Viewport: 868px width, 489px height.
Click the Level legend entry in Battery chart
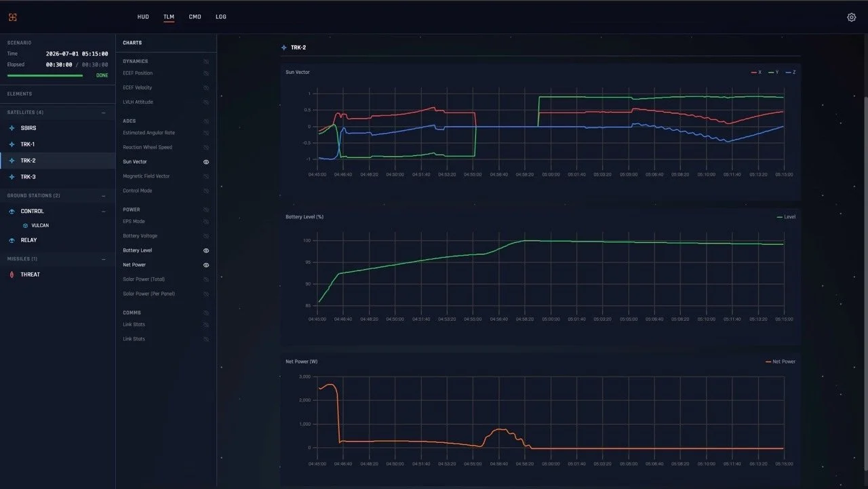(x=786, y=217)
